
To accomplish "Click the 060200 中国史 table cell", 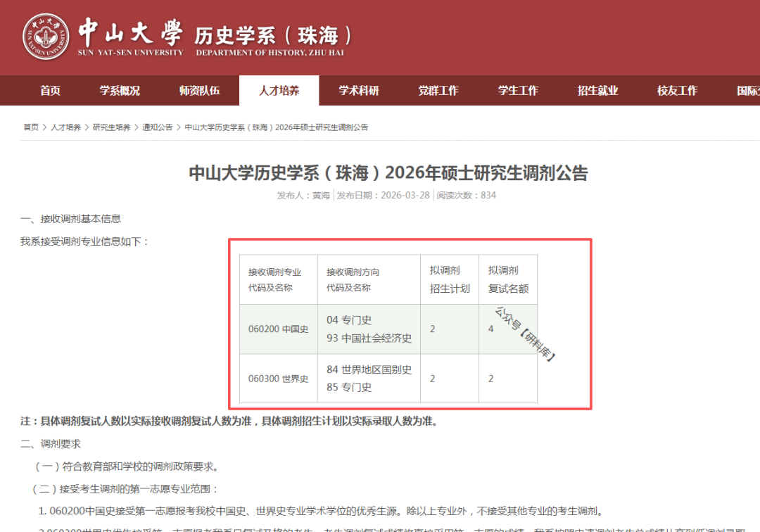I will (x=278, y=329).
